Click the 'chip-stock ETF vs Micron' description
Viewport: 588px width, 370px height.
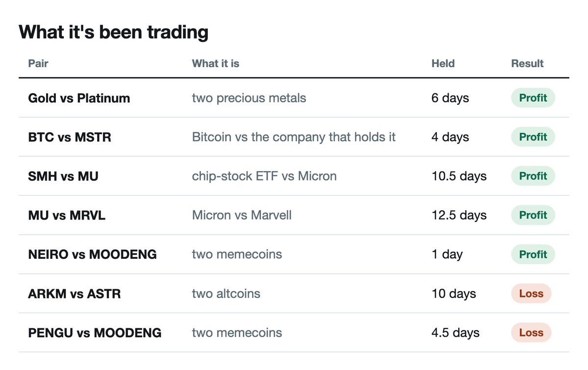(264, 176)
